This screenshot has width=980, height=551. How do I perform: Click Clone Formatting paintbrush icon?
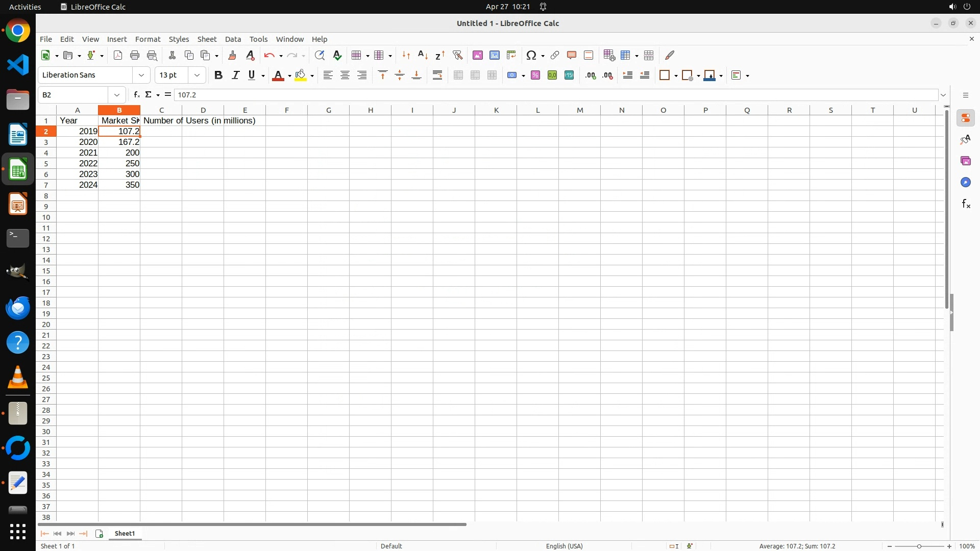[232, 55]
